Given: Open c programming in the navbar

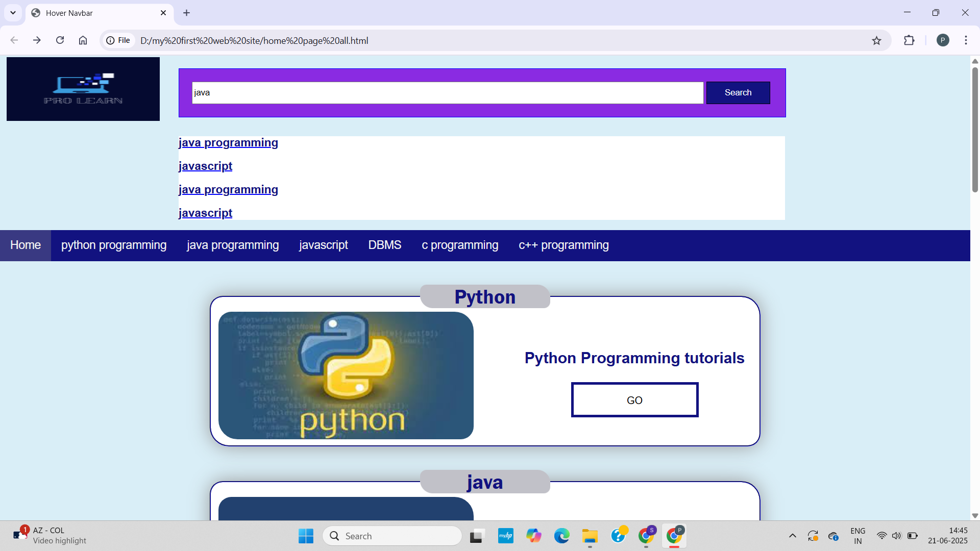Looking at the screenshot, I should click(x=460, y=245).
